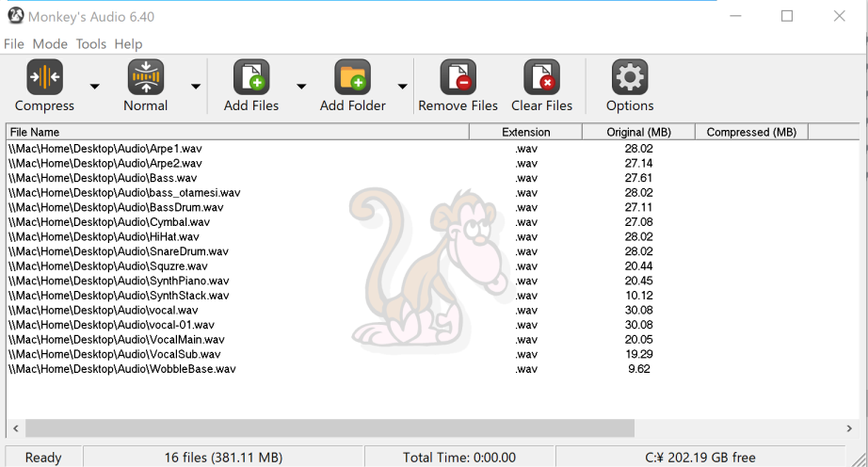Maximize the Monkey's Audio window
Image resolution: width=868 pixels, height=467 pixels.
[x=787, y=16]
